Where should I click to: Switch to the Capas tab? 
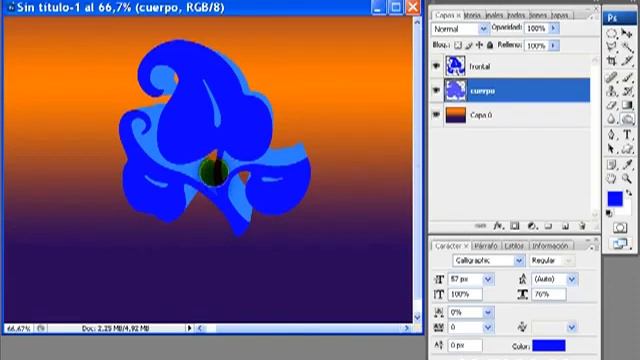click(447, 15)
